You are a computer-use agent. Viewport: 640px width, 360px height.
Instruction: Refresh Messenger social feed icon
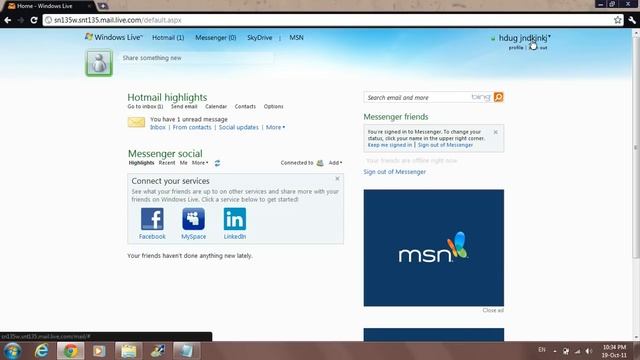point(217,163)
